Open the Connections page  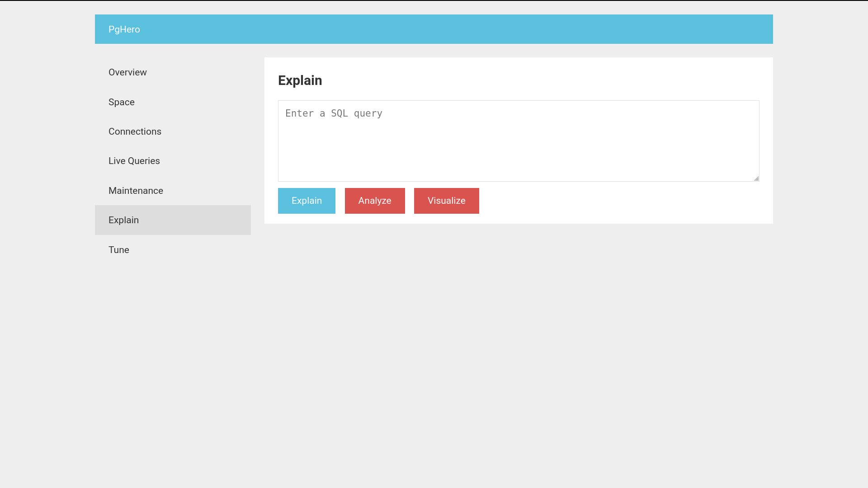135,131
